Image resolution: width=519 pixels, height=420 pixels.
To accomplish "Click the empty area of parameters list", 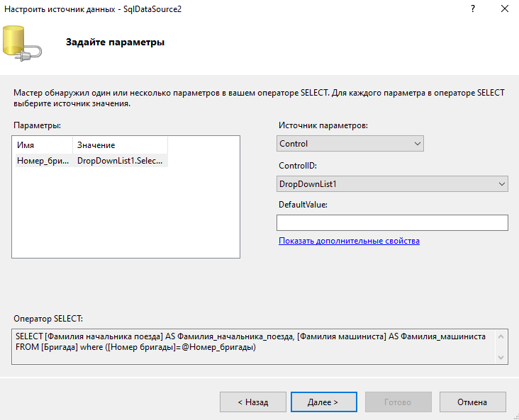I will [x=125, y=212].
